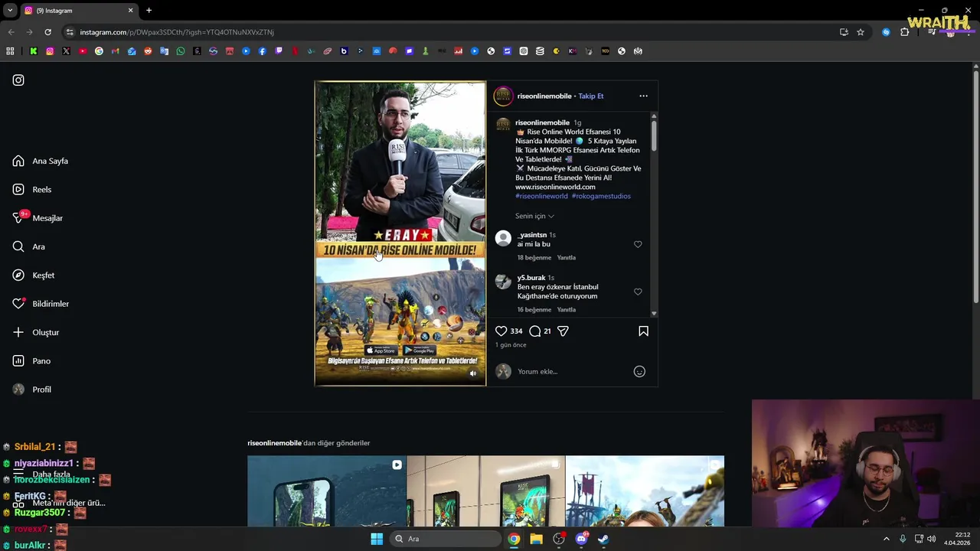This screenshot has height=551, width=980.
Task: Click the Instagram logo in the sidebar
Action: [x=18, y=80]
